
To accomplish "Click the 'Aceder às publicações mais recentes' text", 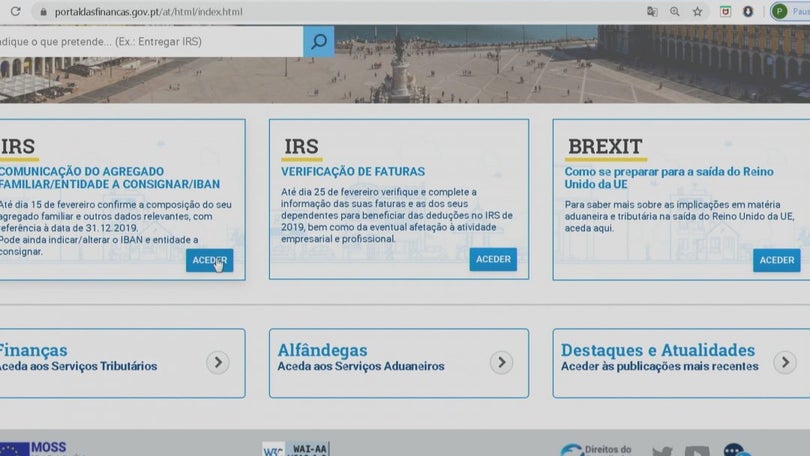I will [660, 366].
